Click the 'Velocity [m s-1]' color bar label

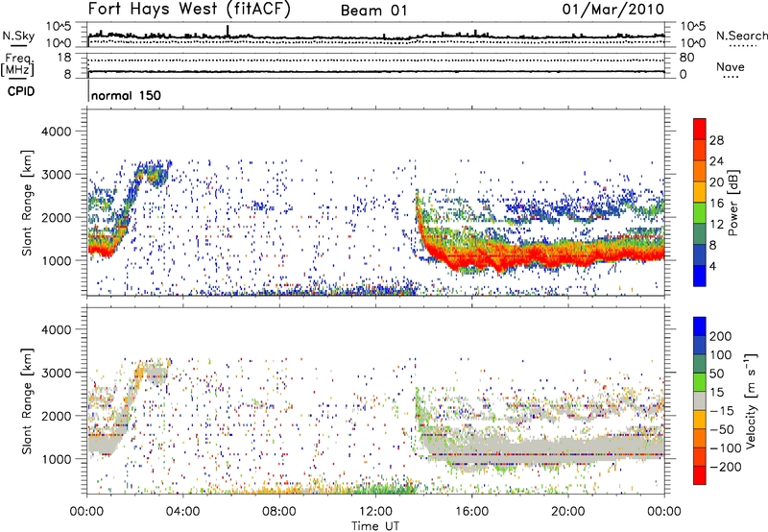(x=751, y=400)
